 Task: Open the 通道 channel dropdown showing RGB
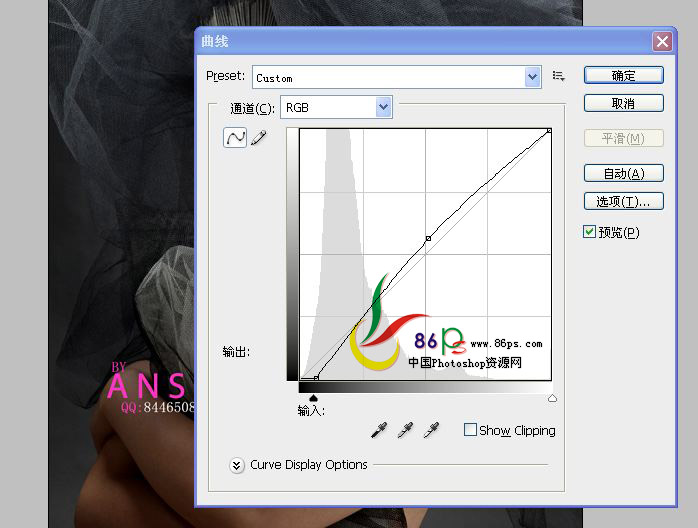(336, 107)
